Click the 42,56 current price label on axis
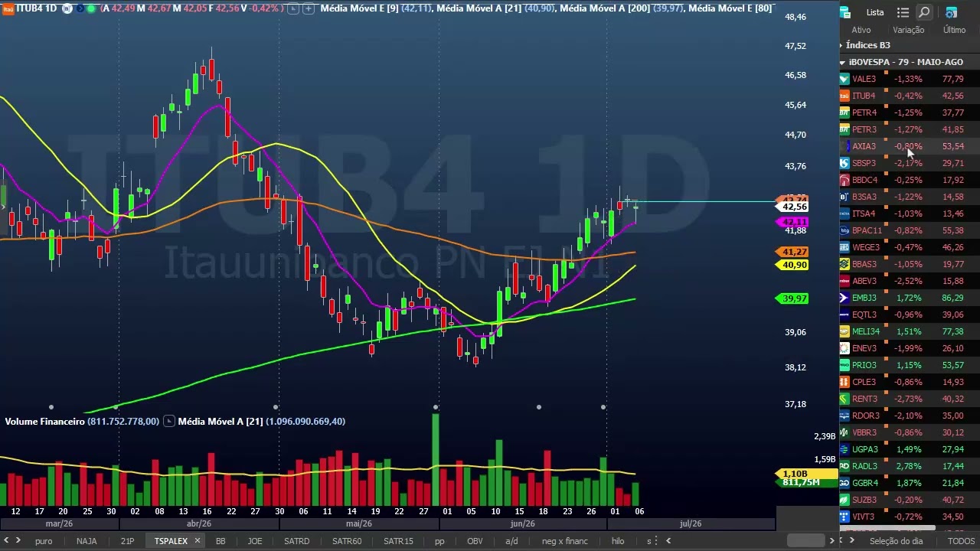The height and width of the screenshot is (551, 980). tap(792, 207)
